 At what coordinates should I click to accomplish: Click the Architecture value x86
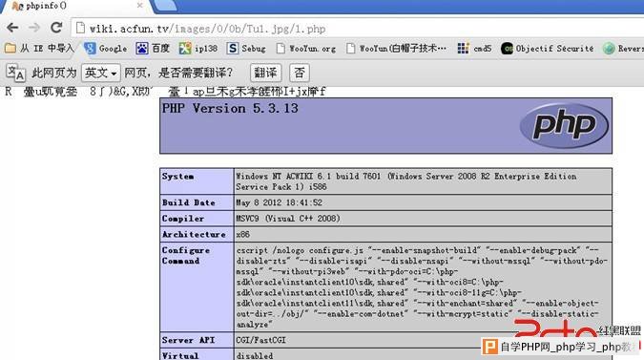point(242,235)
